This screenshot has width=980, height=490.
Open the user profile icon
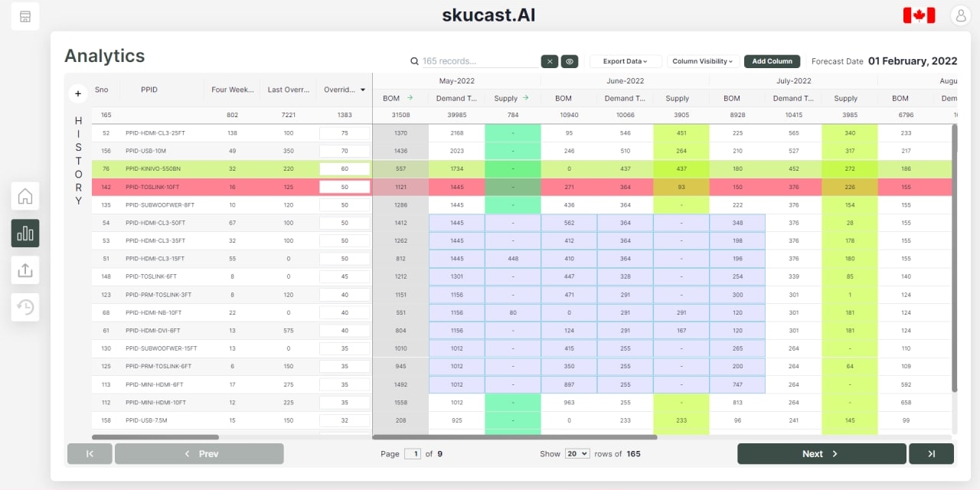[x=961, y=15]
